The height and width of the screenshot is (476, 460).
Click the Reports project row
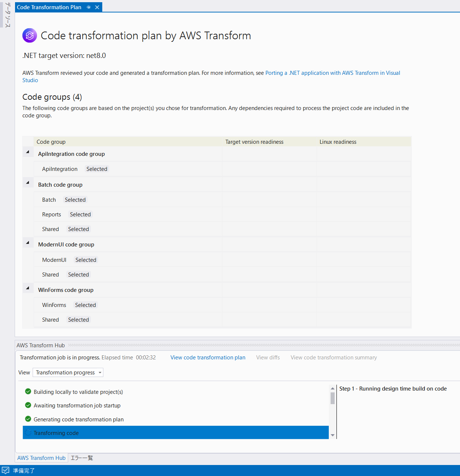click(222, 215)
